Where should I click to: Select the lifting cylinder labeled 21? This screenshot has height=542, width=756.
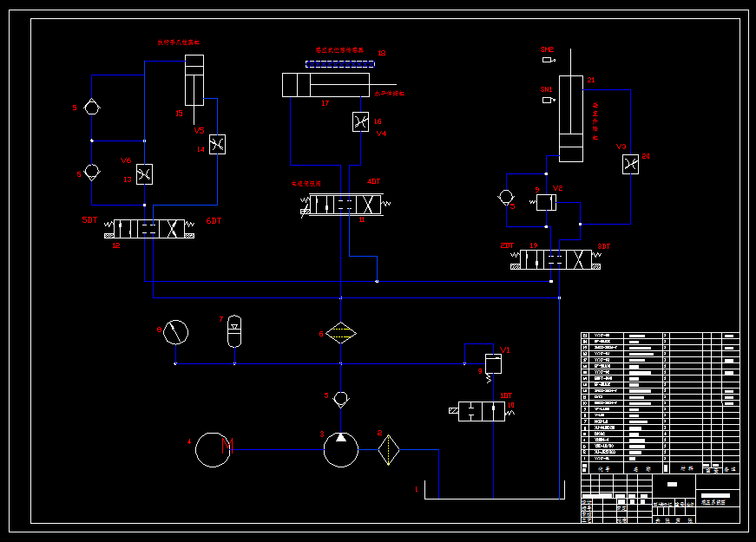[x=571, y=119]
